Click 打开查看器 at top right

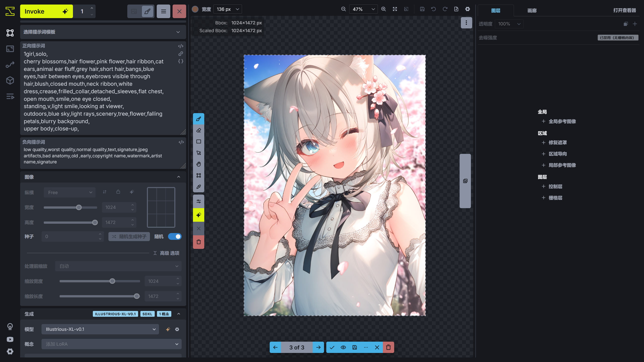point(625,10)
